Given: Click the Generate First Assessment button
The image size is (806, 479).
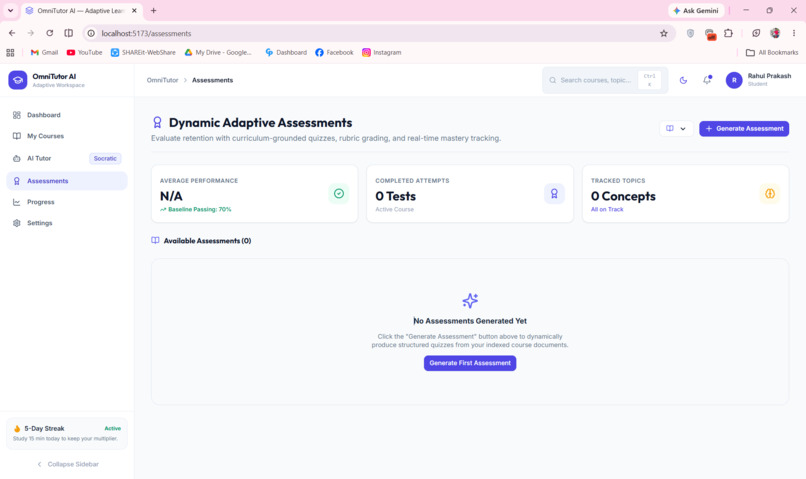Looking at the screenshot, I should 470,363.
